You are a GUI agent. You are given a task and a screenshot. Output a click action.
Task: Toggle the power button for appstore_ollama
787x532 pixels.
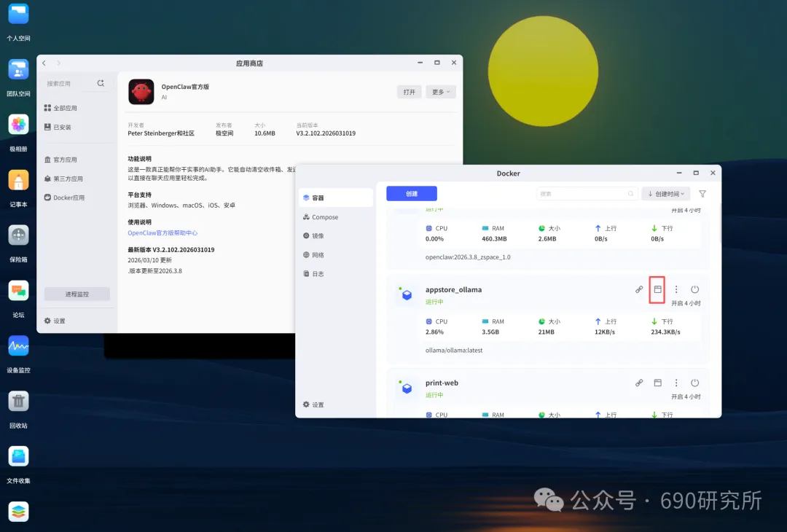(x=694, y=289)
